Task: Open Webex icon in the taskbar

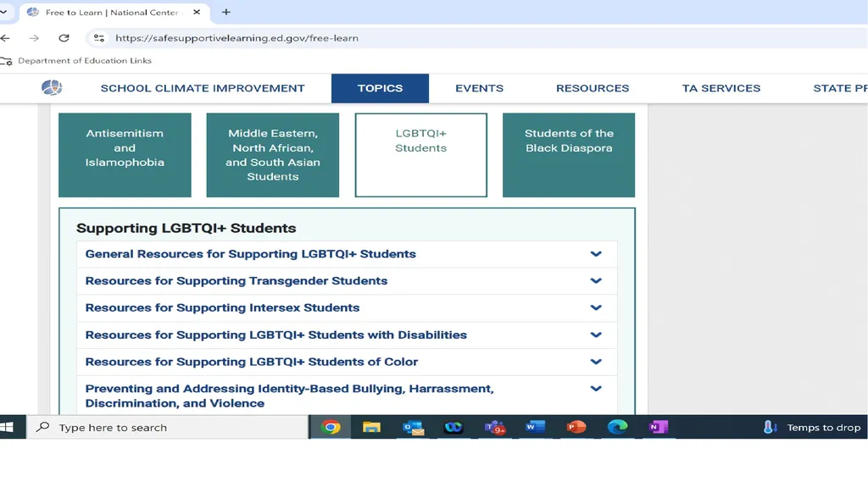Action: click(x=453, y=427)
